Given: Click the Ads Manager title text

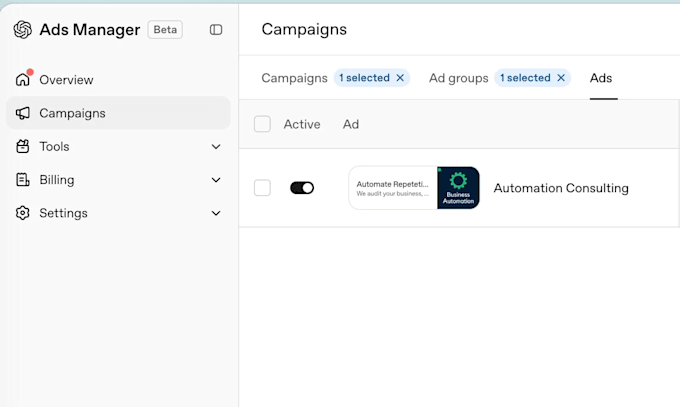Looking at the screenshot, I should 90,30.
